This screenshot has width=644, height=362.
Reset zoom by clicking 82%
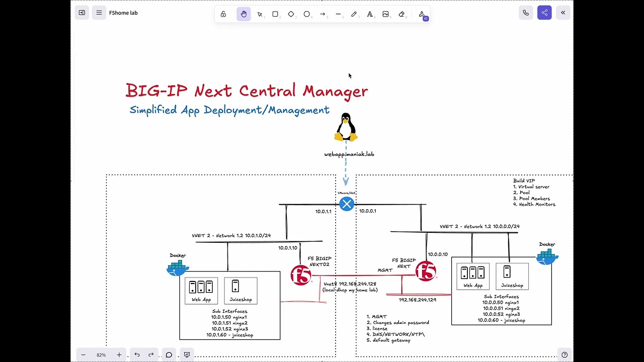pos(101,355)
